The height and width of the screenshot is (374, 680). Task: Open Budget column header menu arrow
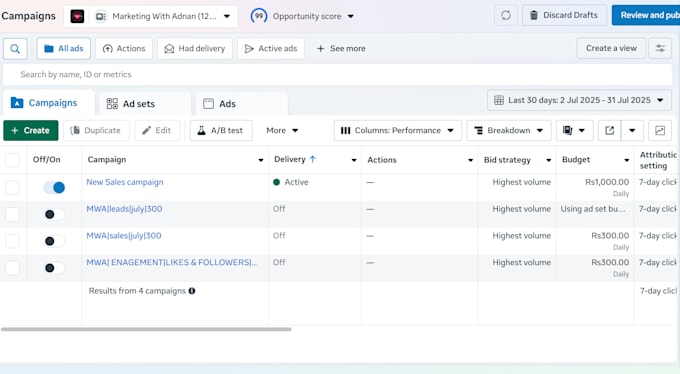627,160
